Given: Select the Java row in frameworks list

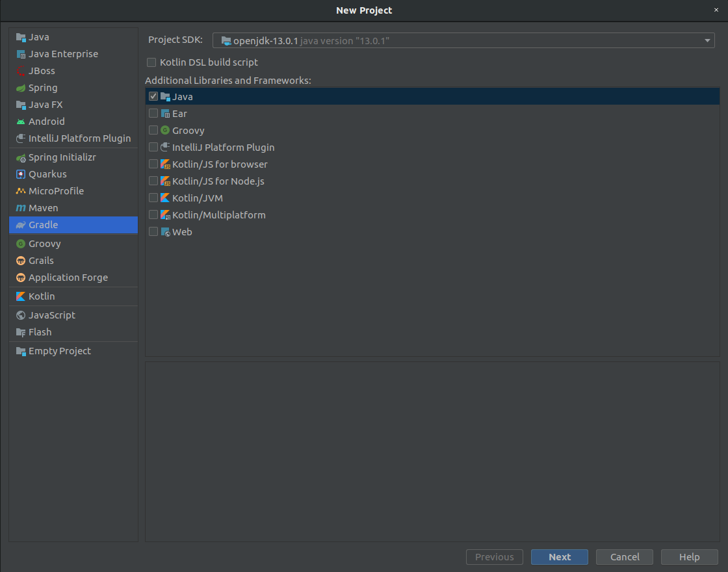Looking at the screenshot, I should coord(432,97).
